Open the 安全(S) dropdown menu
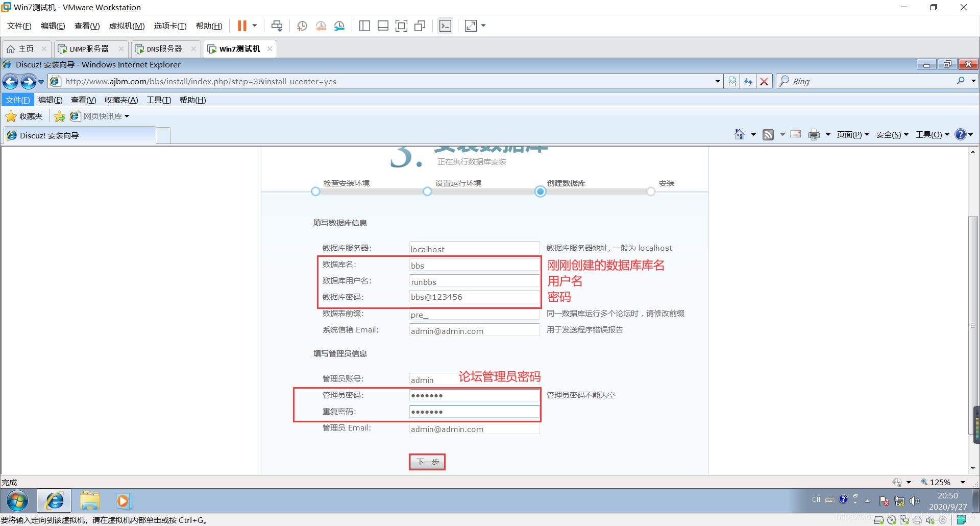 892,134
